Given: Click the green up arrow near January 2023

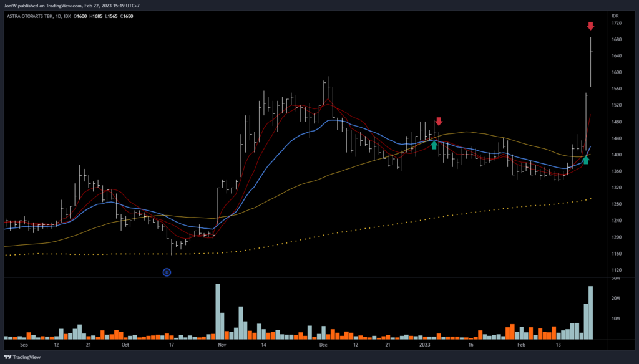Looking at the screenshot, I should [434, 145].
